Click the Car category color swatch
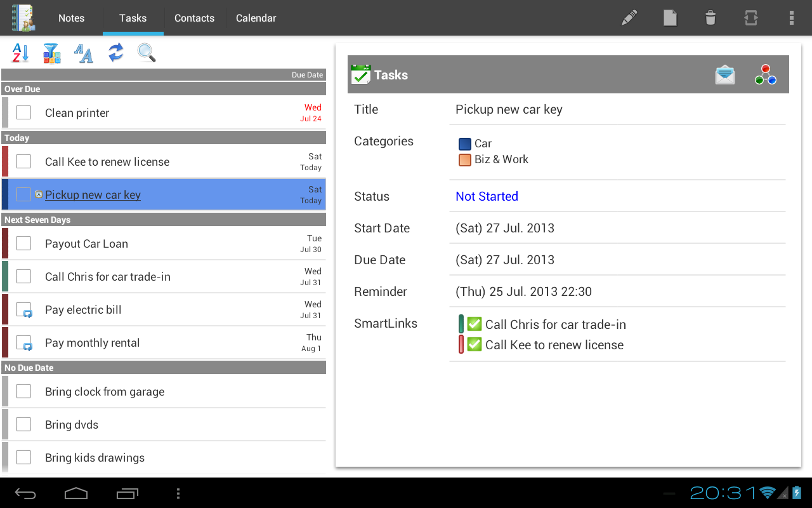812x508 pixels. 465,144
